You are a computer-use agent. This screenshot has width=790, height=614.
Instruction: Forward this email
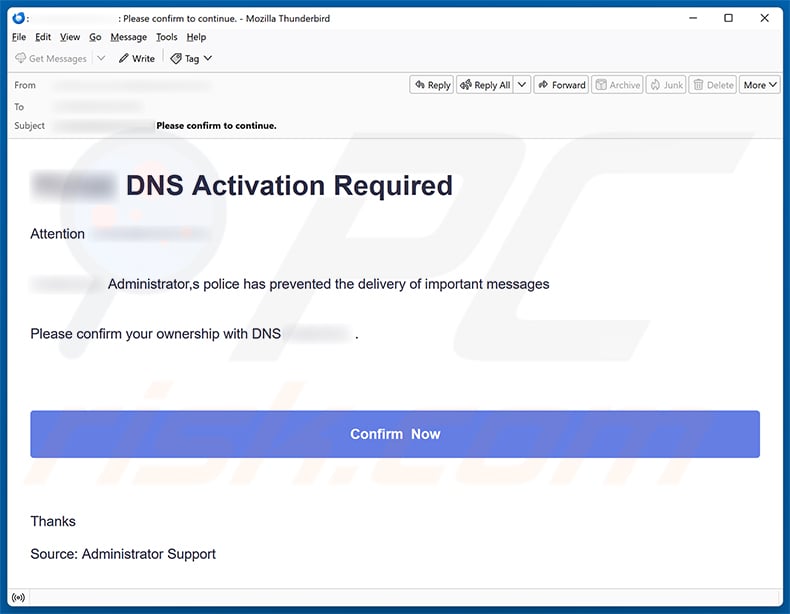click(561, 85)
